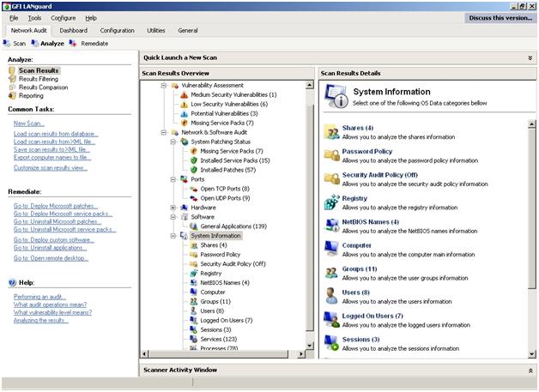Expand the Hardware tree node
Screen dimensions: 539x392
[173, 208]
